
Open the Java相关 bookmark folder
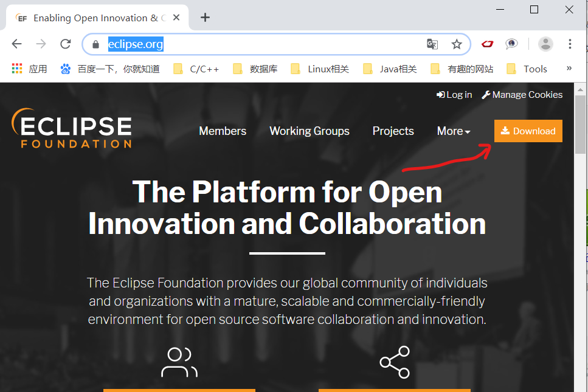click(x=390, y=69)
